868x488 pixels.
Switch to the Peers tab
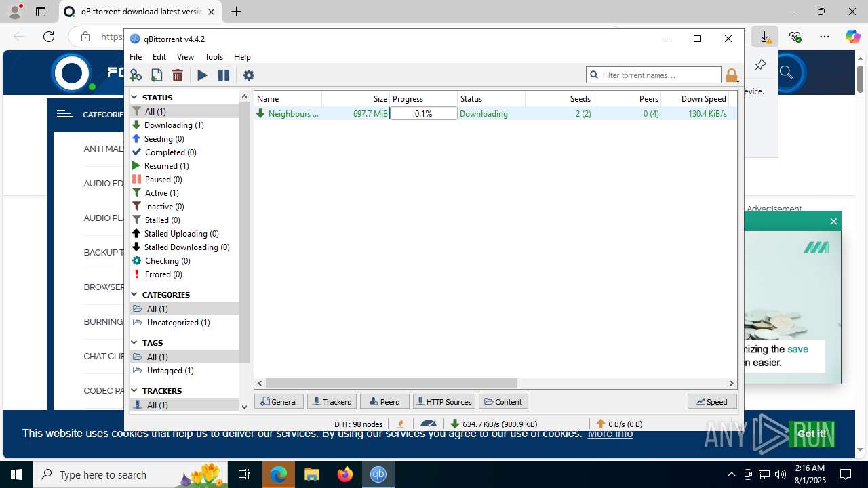384,401
